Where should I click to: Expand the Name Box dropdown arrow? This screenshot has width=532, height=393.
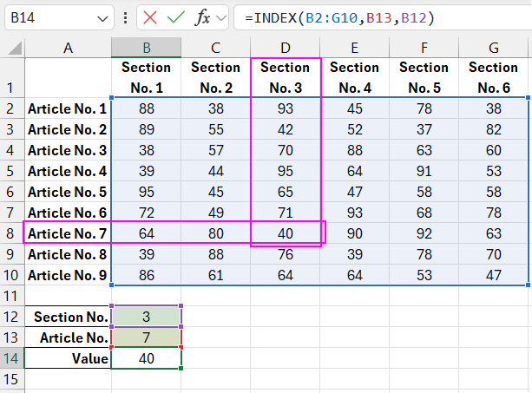102,18
